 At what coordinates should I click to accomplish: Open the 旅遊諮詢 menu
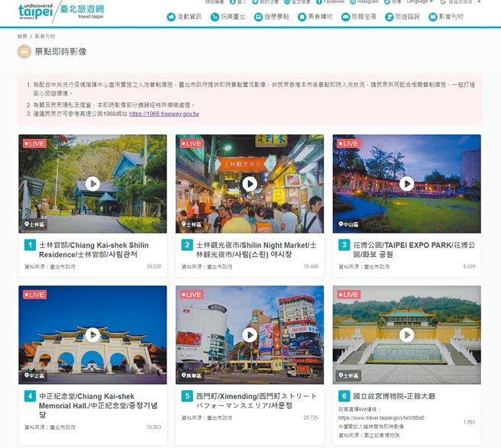point(402,17)
